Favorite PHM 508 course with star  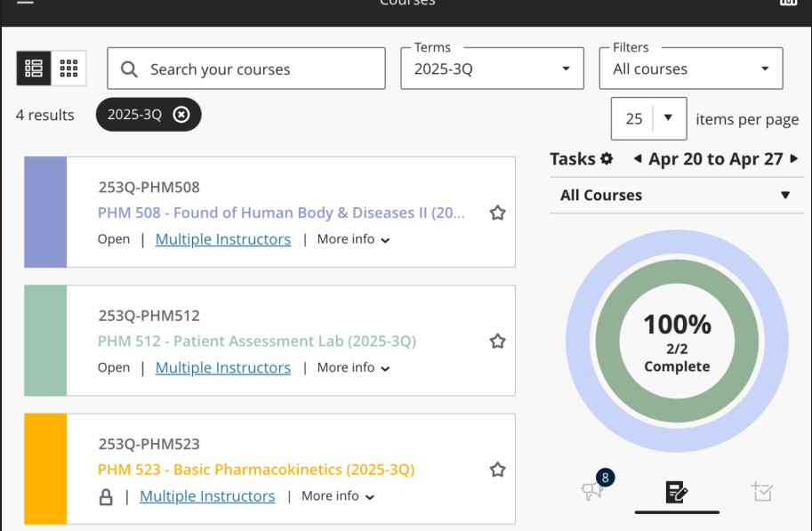point(498,213)
